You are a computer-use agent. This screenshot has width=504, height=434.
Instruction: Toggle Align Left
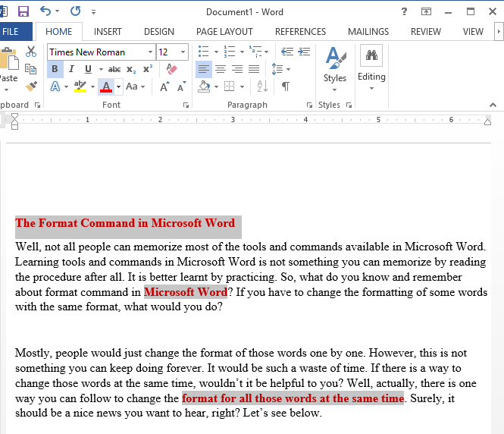(x=204, y=69)
